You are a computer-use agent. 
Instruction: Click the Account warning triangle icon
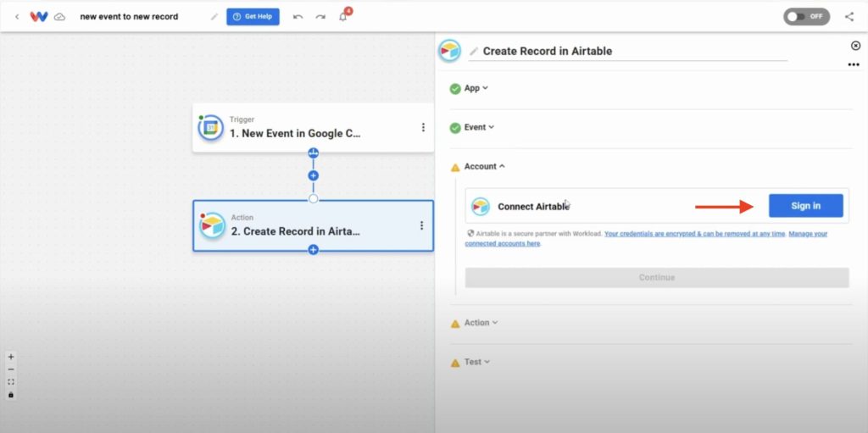pos(455,167)
